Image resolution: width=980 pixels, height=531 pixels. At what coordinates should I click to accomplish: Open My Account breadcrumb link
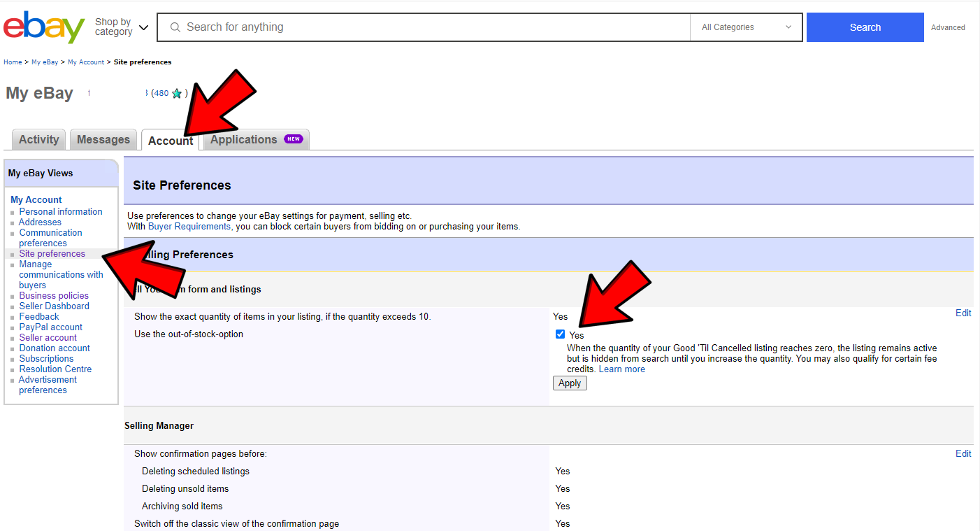(x=86, y=62)
